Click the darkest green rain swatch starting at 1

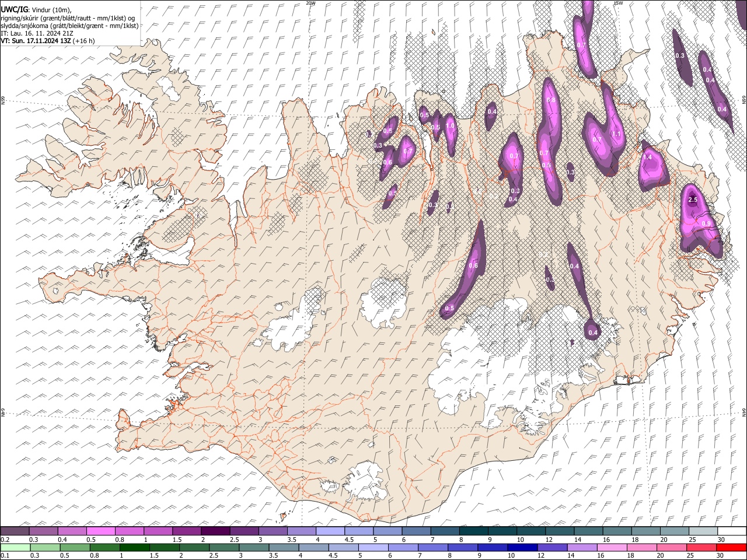click(x=135, y=547)
